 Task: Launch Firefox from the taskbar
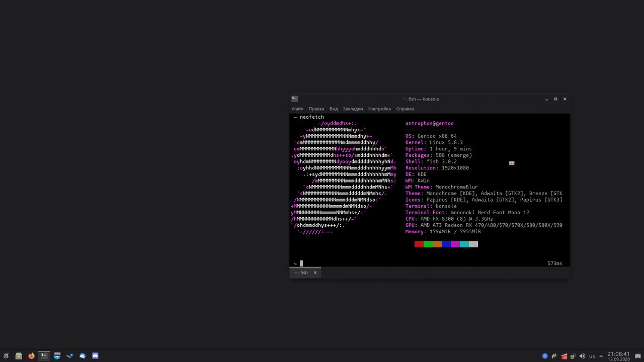31,356
